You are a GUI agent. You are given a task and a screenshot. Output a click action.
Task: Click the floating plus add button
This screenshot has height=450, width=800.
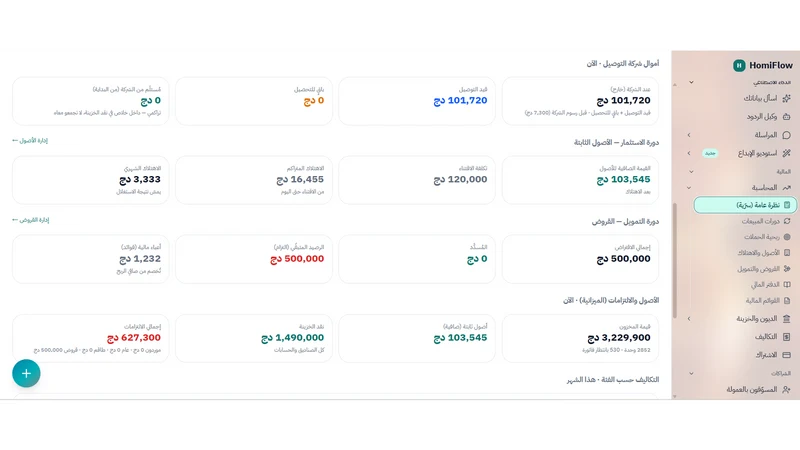pyautogui.click(x=26, y=373)
